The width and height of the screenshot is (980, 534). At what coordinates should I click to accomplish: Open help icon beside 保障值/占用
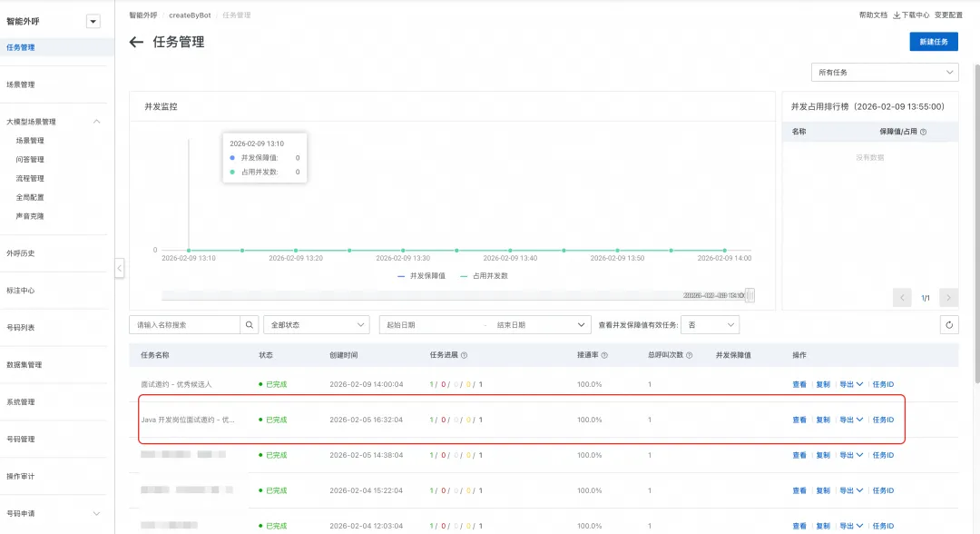[x=923, y=132]
